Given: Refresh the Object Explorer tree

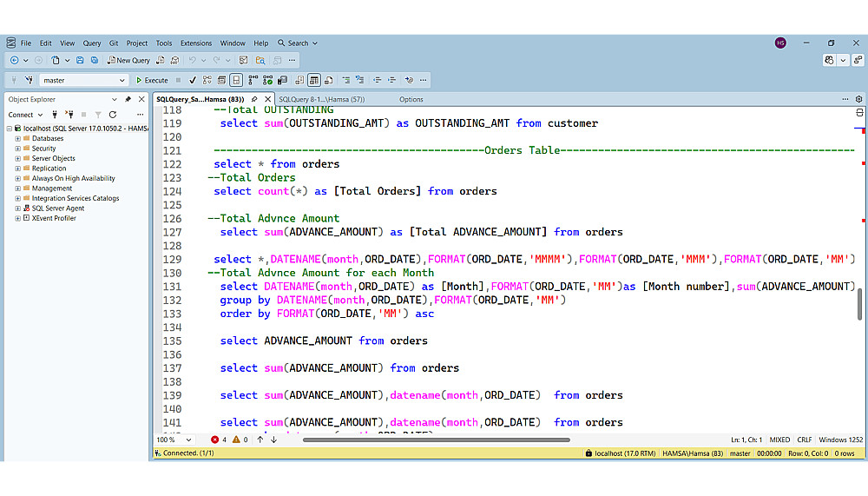Looking at the screenshot, I should click(x=113, y=115).
